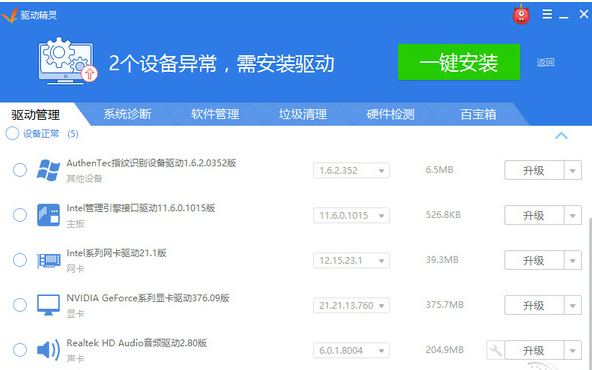Click the monitor icon for NVIDIA GeForce driver

(48, 305)
